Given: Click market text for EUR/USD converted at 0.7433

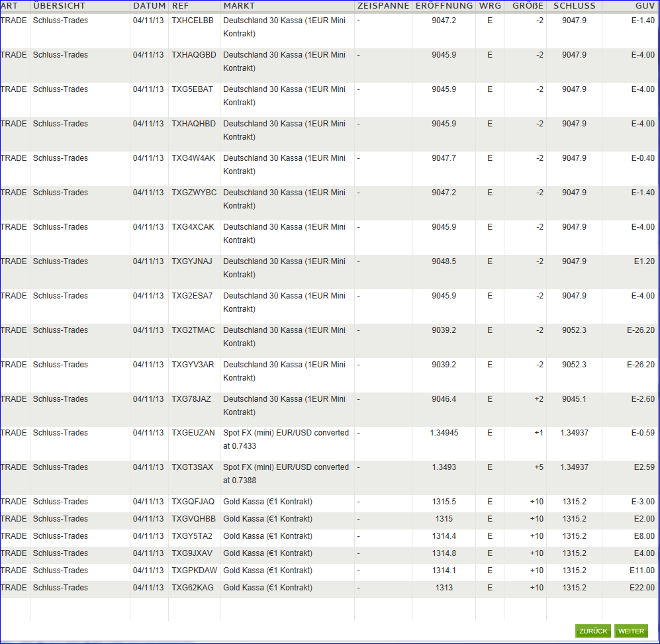Looking at the screenshot, I should [286, 439].
